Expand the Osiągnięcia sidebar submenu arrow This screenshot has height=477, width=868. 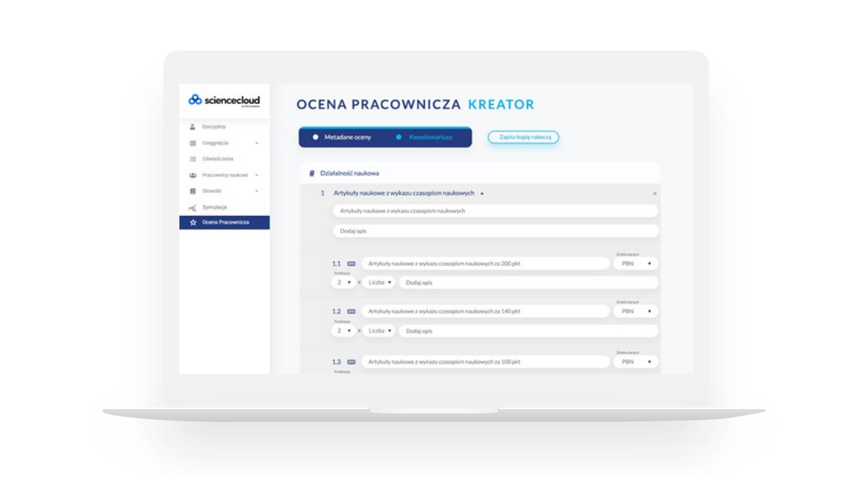pyautogui.click(x=257, y=143)
